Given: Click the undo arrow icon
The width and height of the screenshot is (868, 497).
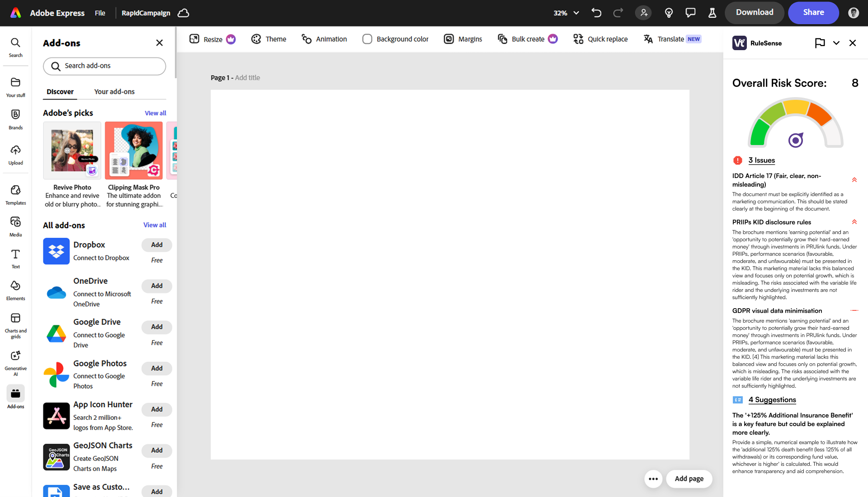Looking at the screenshot, I should point(596,13).
